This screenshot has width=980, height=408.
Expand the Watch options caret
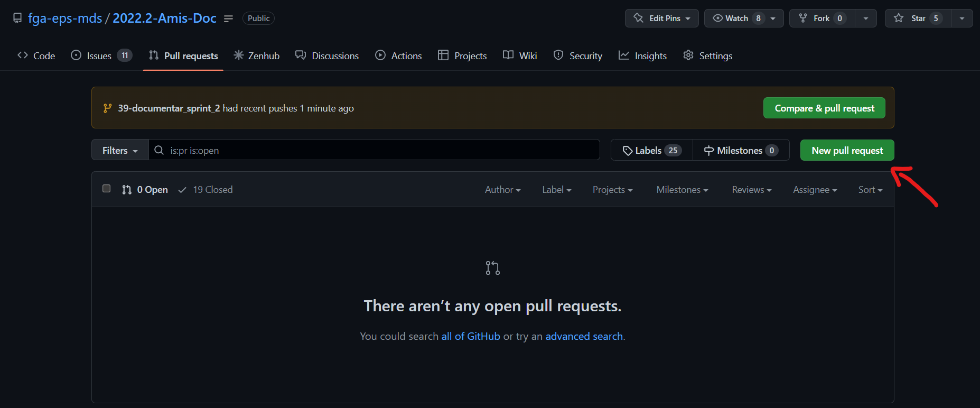click(773, 18)
